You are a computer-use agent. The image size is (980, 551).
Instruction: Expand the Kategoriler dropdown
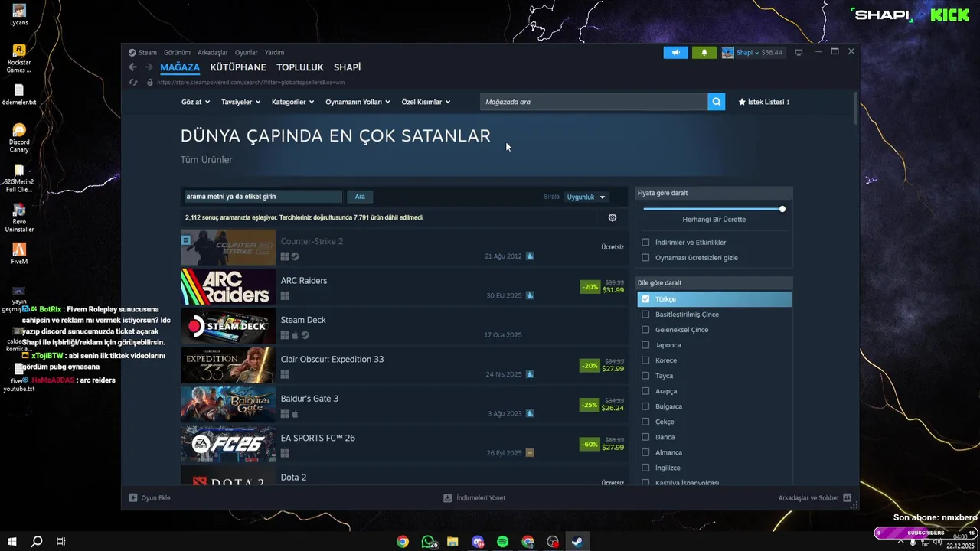[293, 102]
